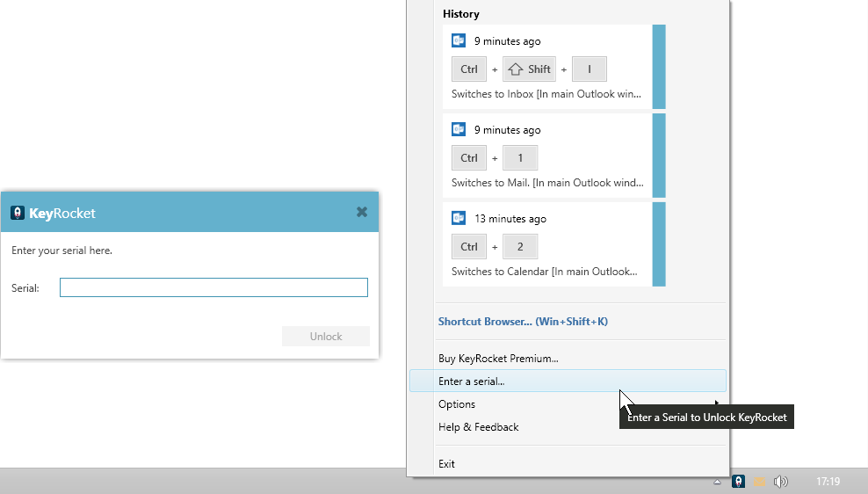Close the KeyRocket serial dialog
The image size is (868, 494).
click(x=362, y=212)
